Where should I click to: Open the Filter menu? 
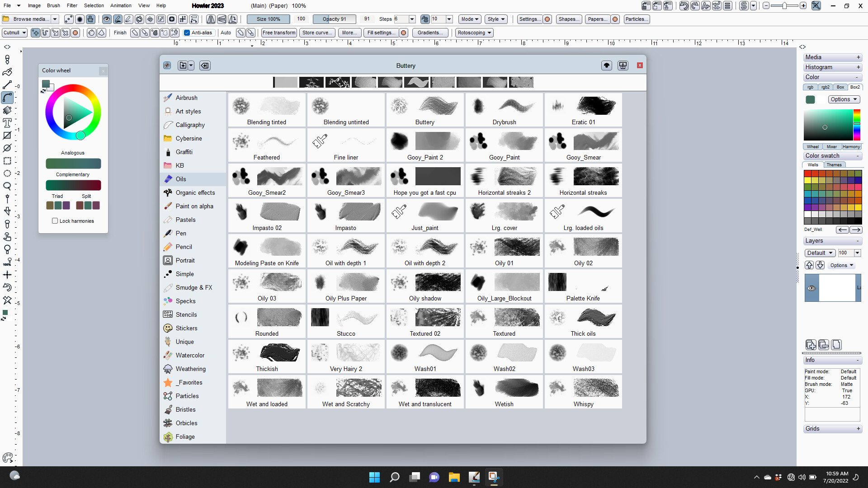pos(72,5)
